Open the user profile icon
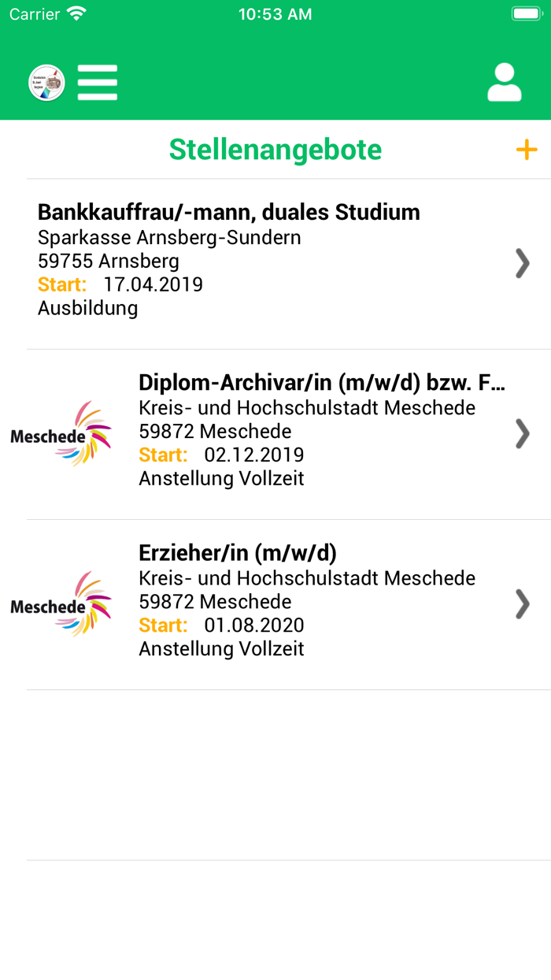The height and width of the screenshot is (980, 551). (504, 82)
